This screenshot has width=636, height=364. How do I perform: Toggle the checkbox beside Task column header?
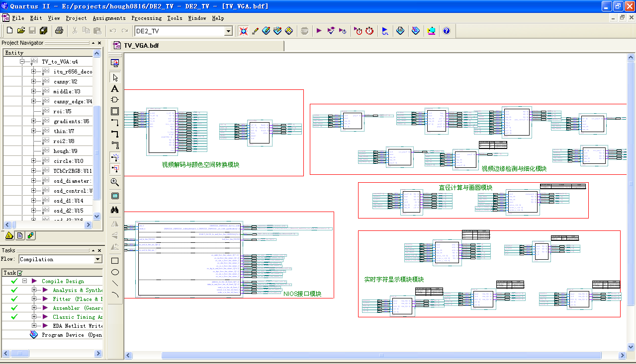click(x=20, y=273)
